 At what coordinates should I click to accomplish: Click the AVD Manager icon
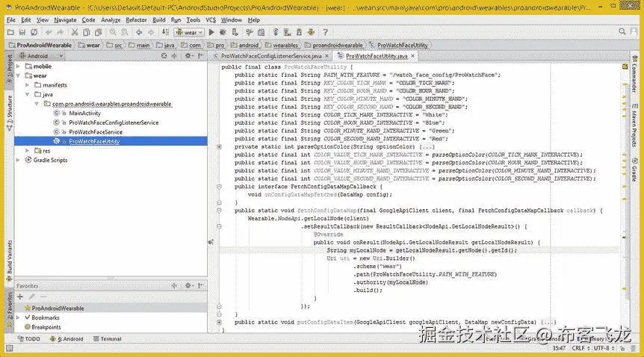(287, 32)
